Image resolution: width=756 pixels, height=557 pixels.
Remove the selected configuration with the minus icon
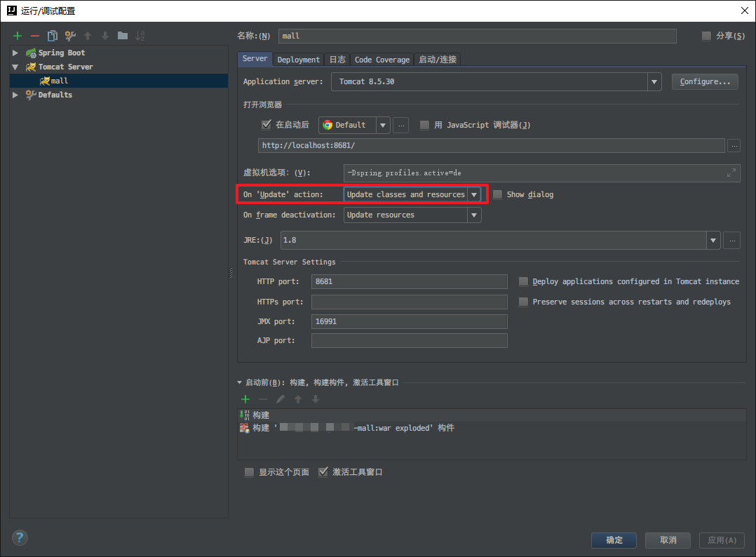pyautogui.click(x=35, y=36)
